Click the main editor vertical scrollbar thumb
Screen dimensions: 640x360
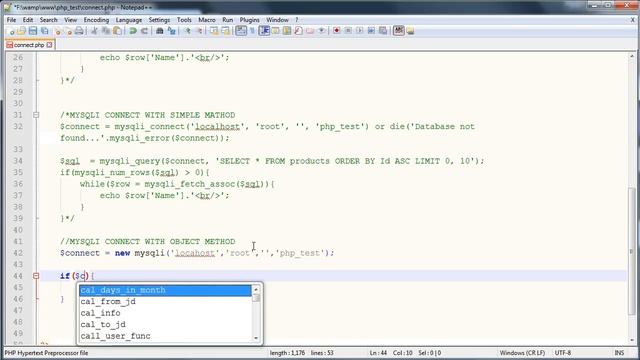pos(632,251)
